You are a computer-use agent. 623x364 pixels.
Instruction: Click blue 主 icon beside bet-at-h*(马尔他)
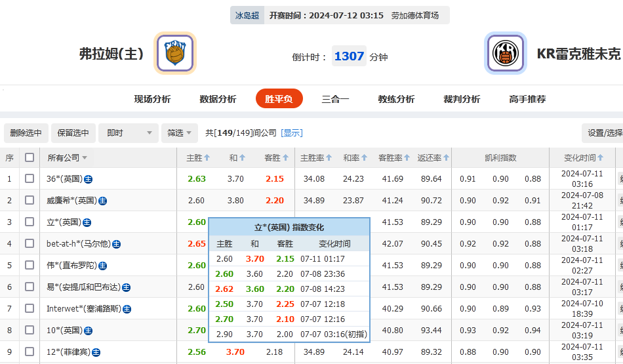[116, 244]
